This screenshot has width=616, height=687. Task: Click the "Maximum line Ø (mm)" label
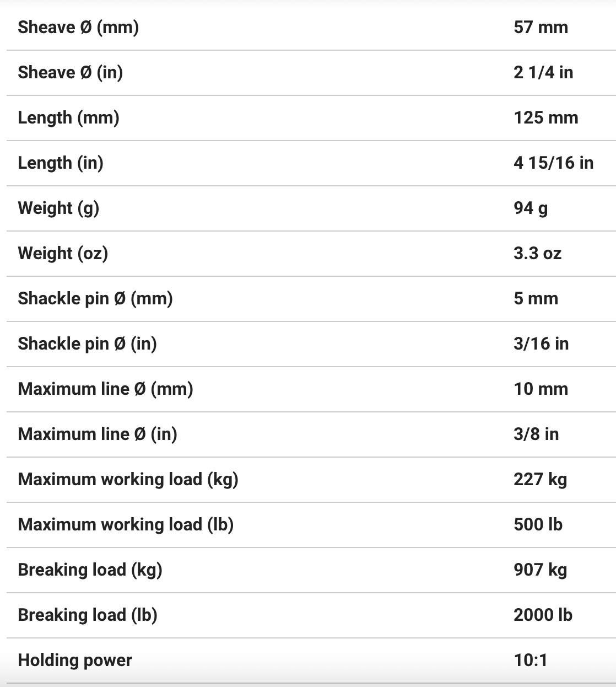[105, 389]
